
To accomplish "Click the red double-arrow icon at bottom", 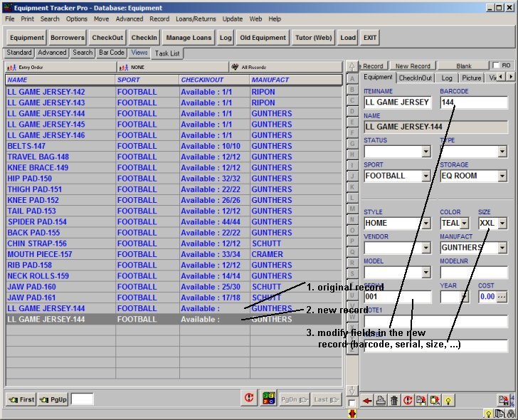I will [352, 414].
